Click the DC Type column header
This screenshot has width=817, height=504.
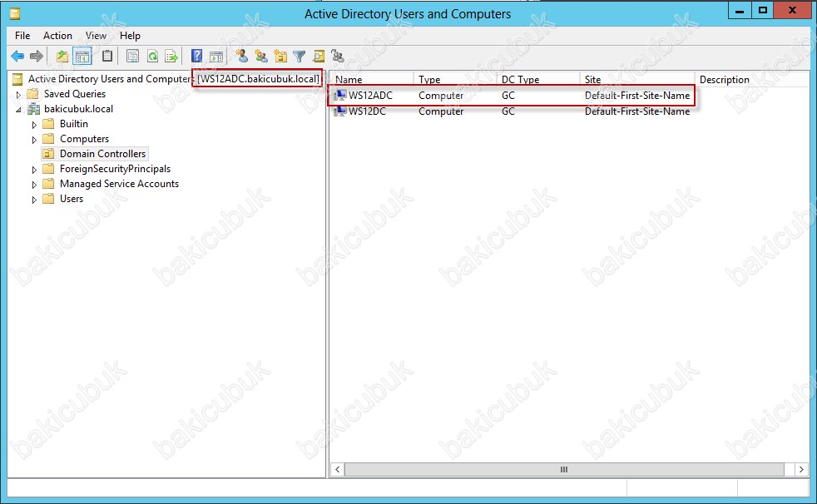[537, 80]
